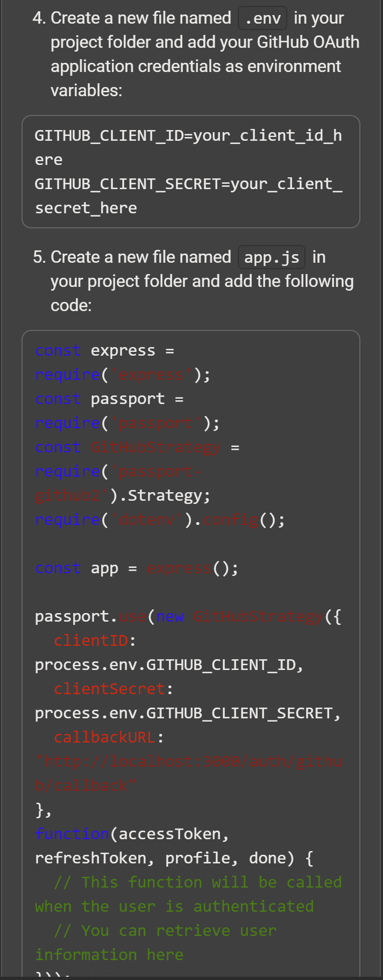Viewport: 383px width, 980px height.
Task: Click the 'clientSecret:' property in the code
Action: click(114, 689)
